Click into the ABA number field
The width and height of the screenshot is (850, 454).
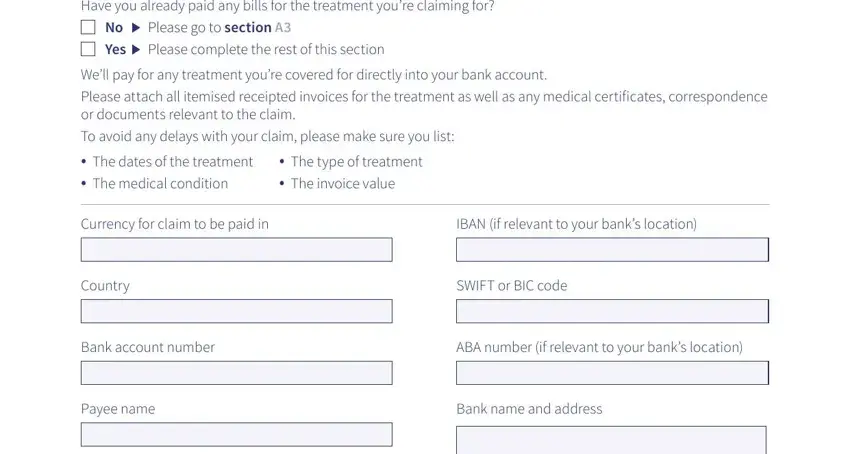[612, 373]
